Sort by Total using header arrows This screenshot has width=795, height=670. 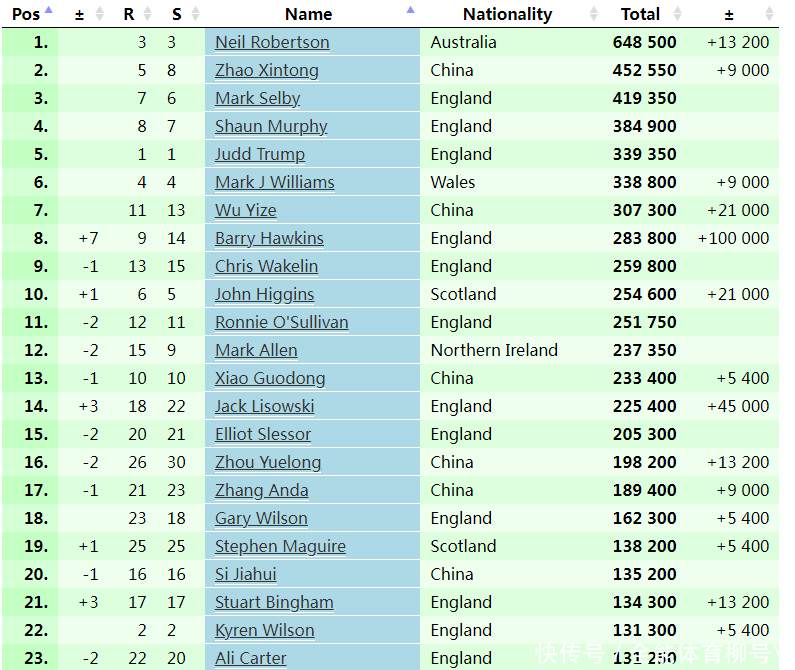click(678, 14)
